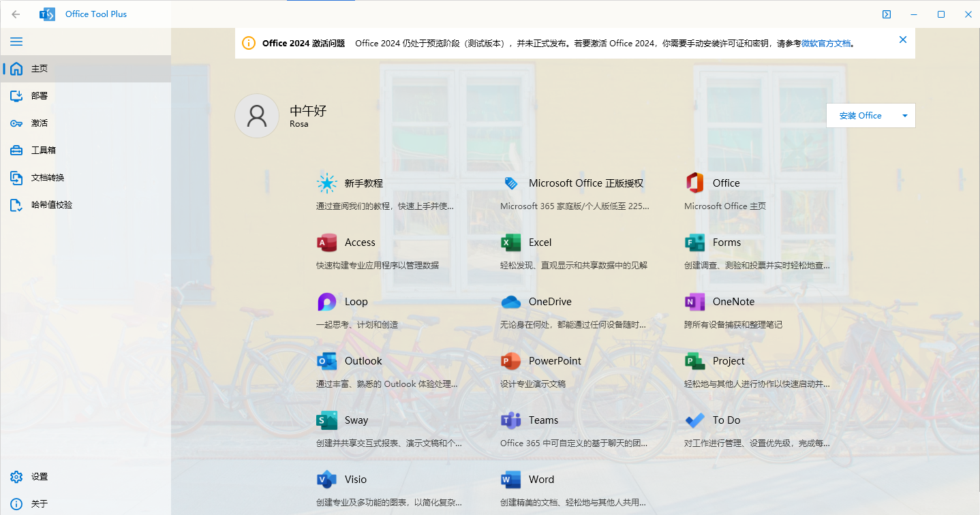Open the 新手教程 tile title
980x515 pixels.
pyautogui.click(x=364, y=183)
